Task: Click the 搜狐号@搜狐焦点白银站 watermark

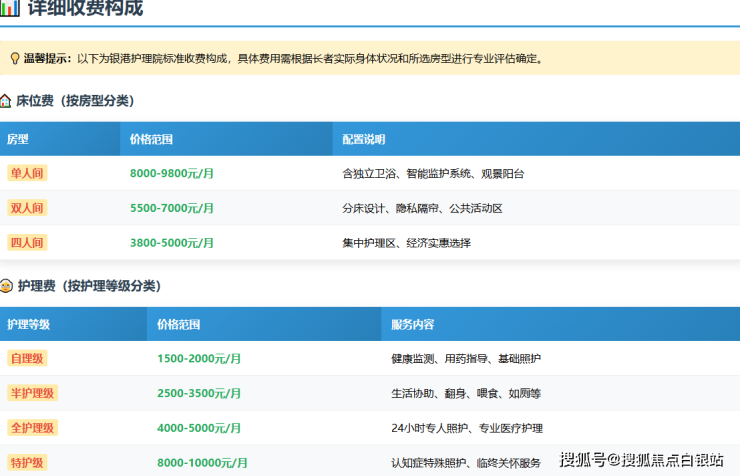Action: [x=641, y=460]
